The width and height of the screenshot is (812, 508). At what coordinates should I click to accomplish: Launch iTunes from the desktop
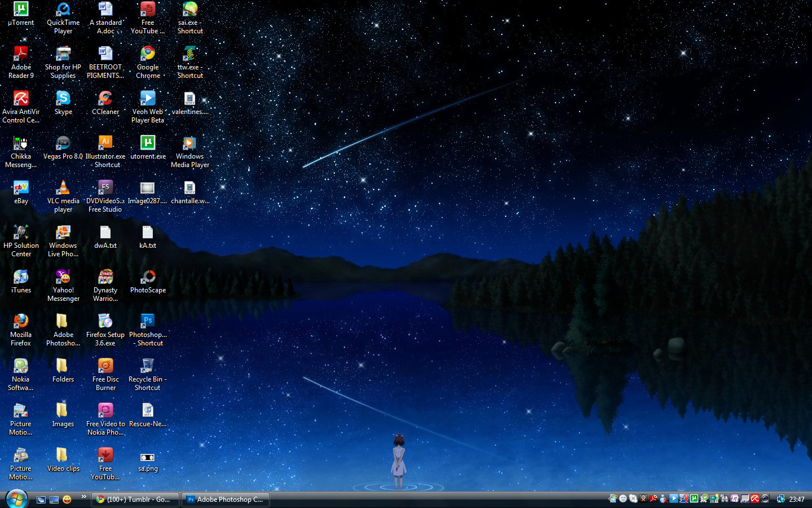[x=21, y=282]
